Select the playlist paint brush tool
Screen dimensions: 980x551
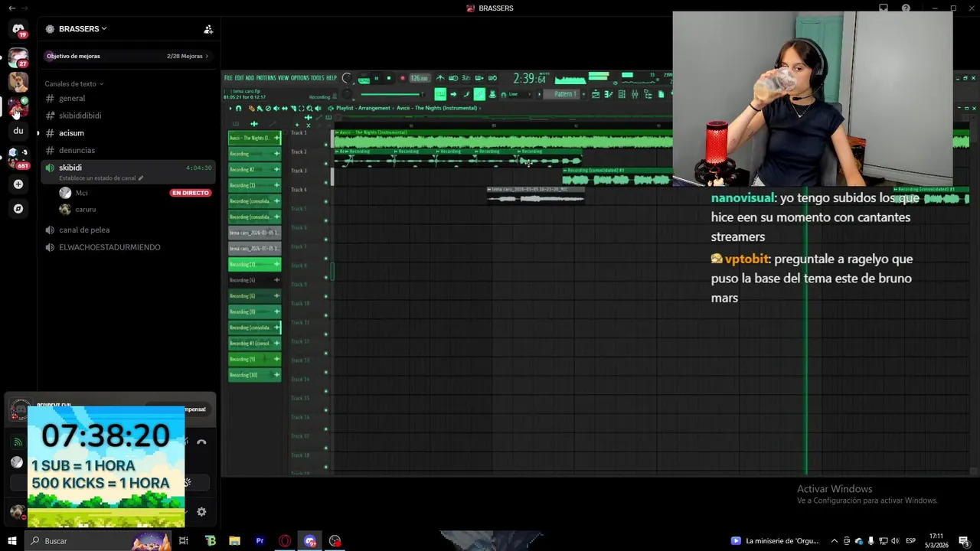pos(259,108)
